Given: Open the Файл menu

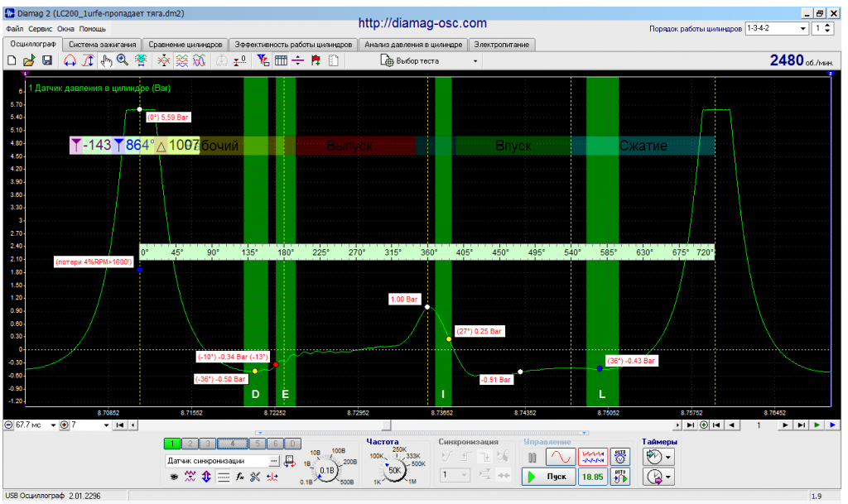Looking at the screenshot, I should click(15, 29).
